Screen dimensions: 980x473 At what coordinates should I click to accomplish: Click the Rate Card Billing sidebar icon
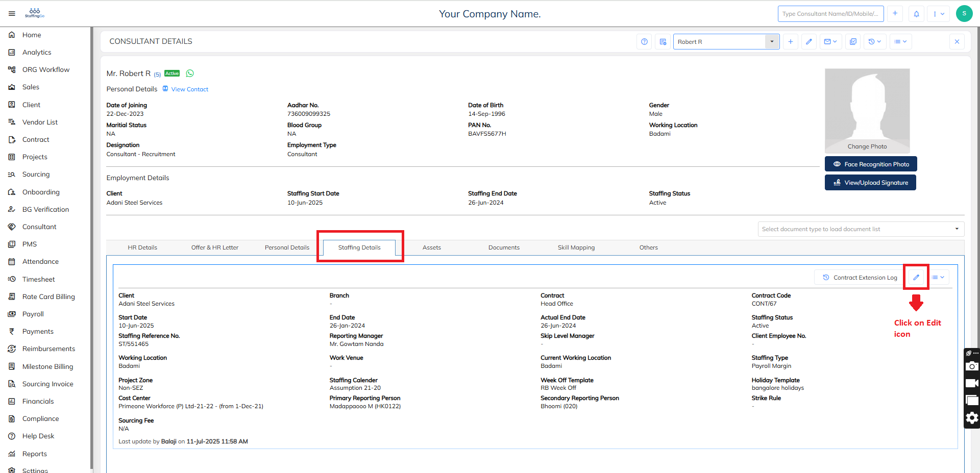(x=12, y=297)
